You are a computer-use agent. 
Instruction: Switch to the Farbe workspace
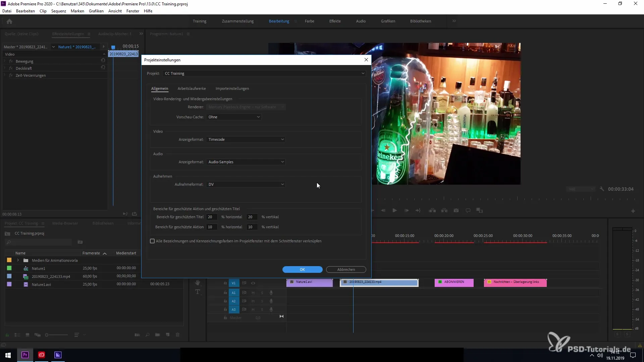pos(309,21)
